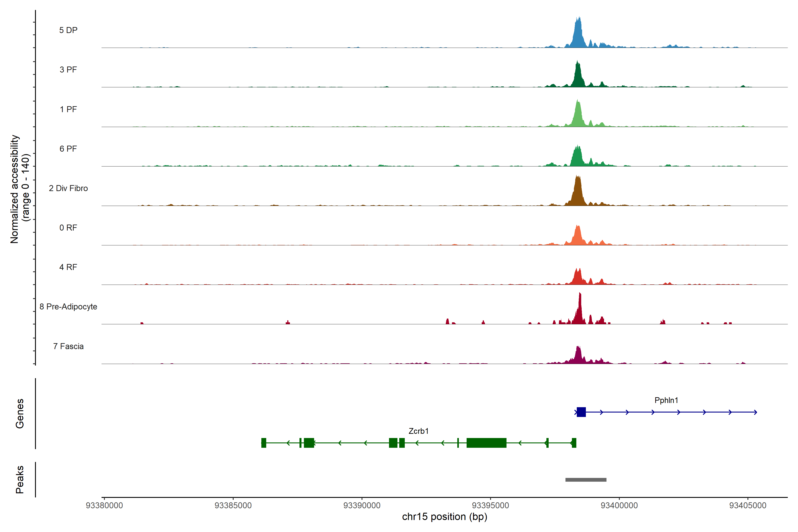This screenshot has width=798, height=532.
Task: Click the 7 Fascia track label
Action: (x=68, y=346)
